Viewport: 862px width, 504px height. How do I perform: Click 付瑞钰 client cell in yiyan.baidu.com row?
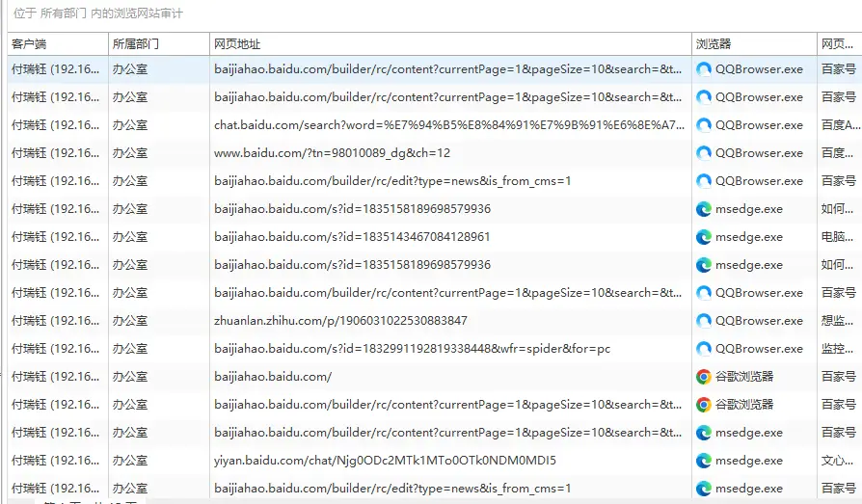pos(56,461)
